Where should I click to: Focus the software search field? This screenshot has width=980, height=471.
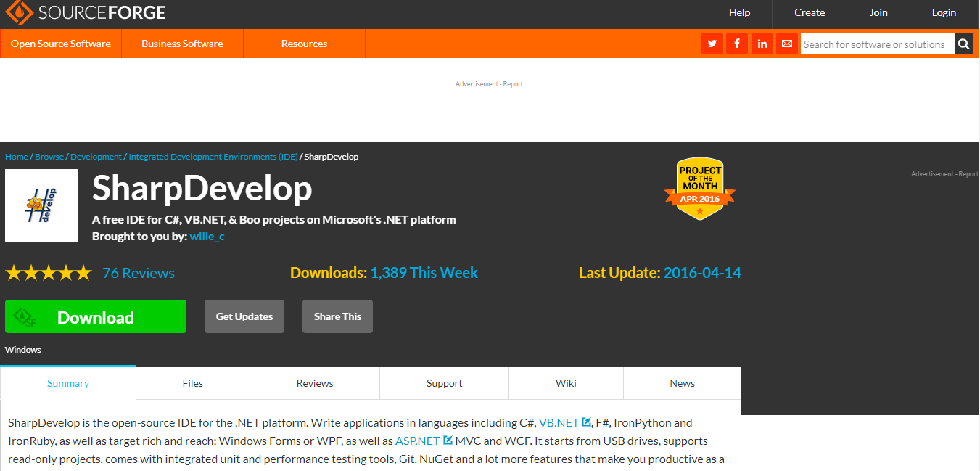(x=877, y=44)
